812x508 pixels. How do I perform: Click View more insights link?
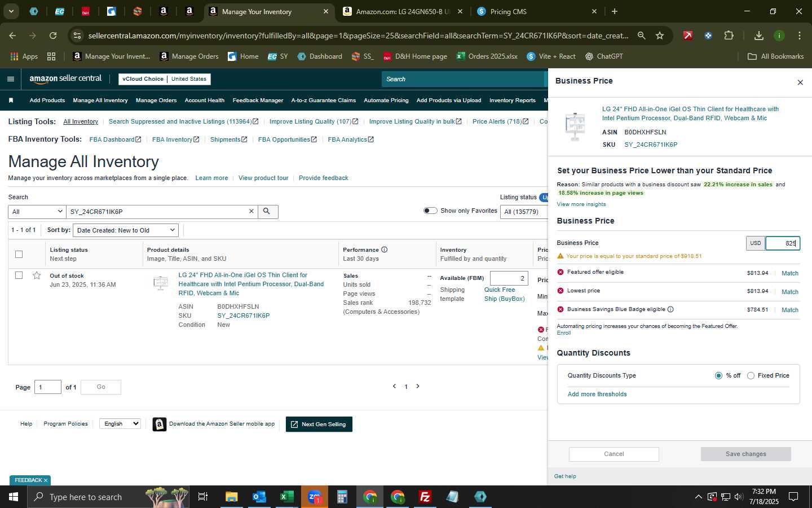coord(581,204)
